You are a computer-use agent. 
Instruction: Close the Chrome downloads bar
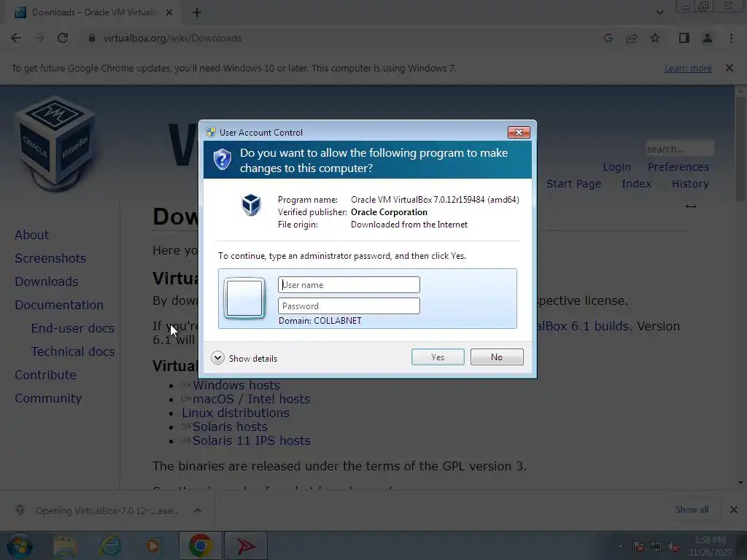point(734,510)
